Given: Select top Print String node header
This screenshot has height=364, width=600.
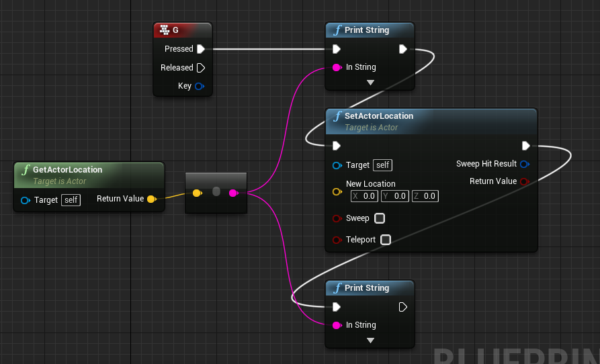Looking at the screenshot, I should click(x=370, y=30).
